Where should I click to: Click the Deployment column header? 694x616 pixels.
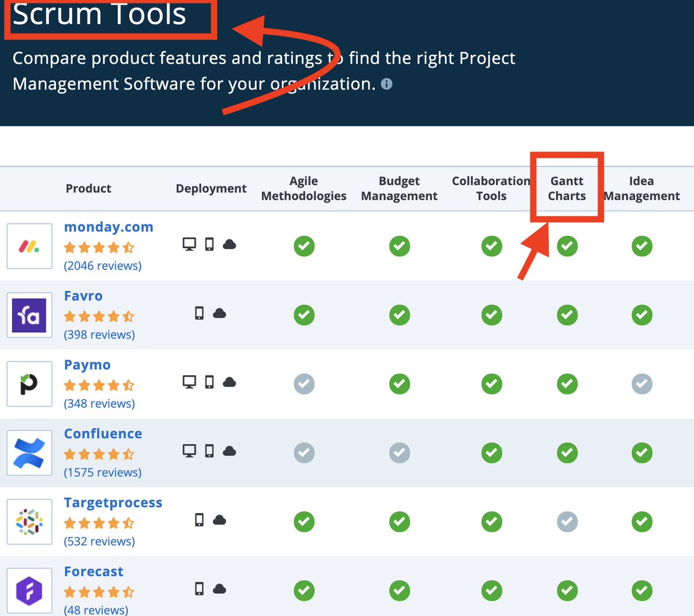[211, 189]
